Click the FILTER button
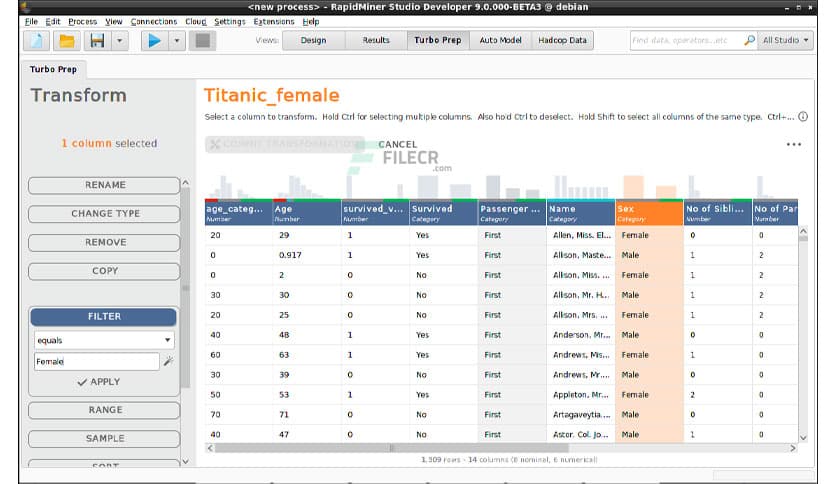 click(103, 317)
